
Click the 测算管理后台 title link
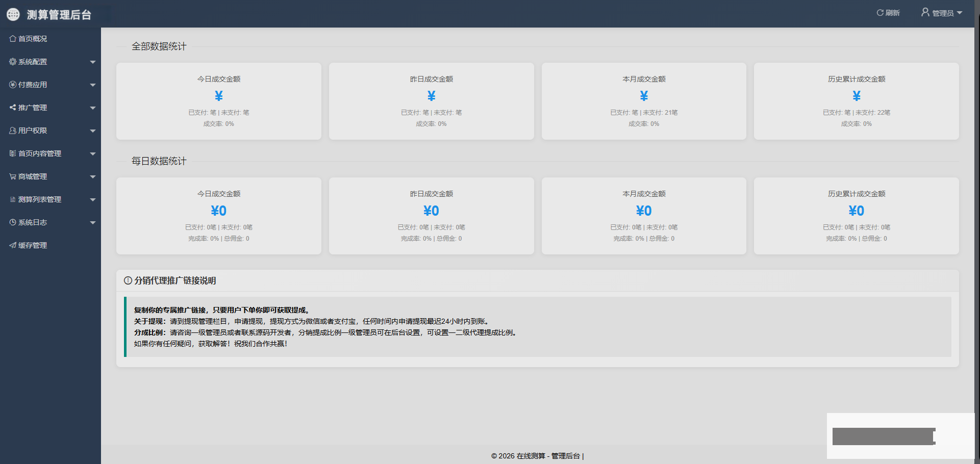(x=59, y=15)
